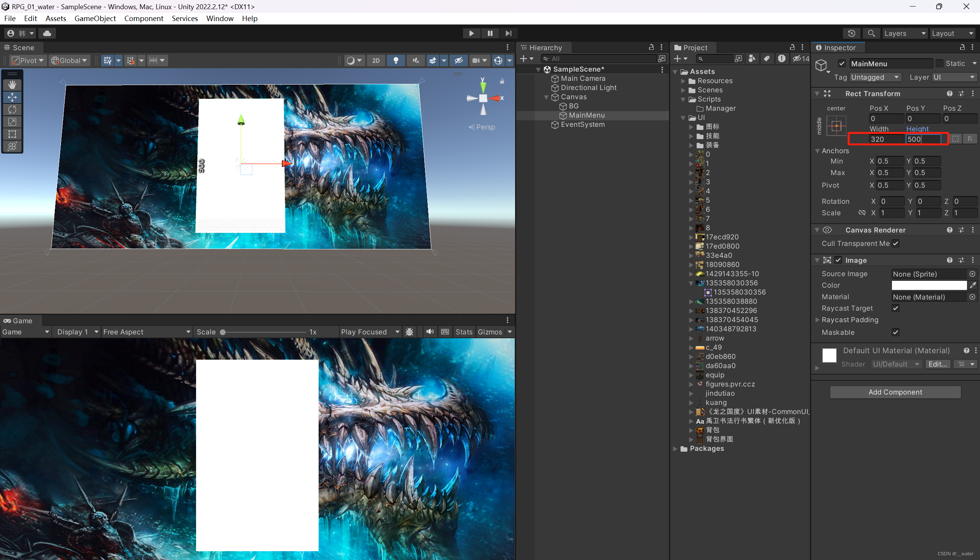Open Undo History icon

(852, 33)
